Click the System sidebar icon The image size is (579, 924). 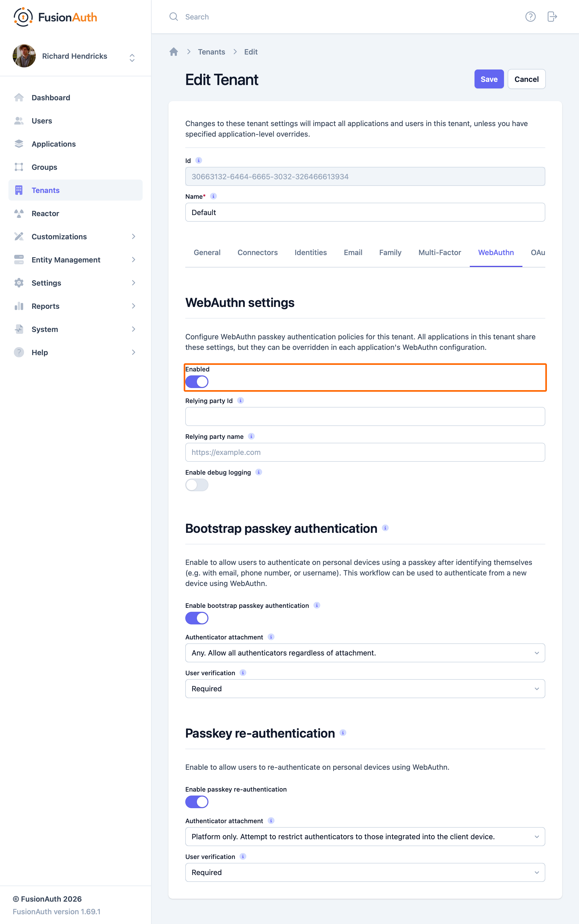pos(19,329)
